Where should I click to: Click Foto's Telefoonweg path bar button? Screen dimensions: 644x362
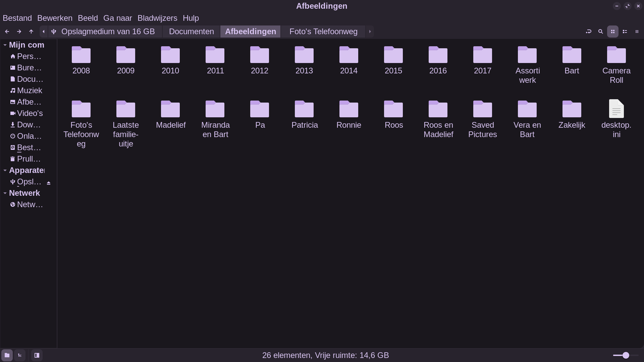[x=323, y=32]
